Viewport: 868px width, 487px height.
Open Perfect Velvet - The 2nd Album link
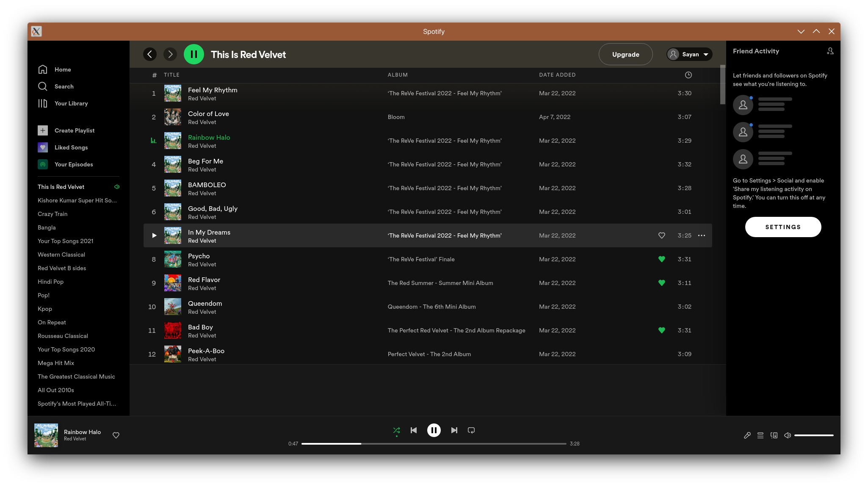click(x=429, y=354)
